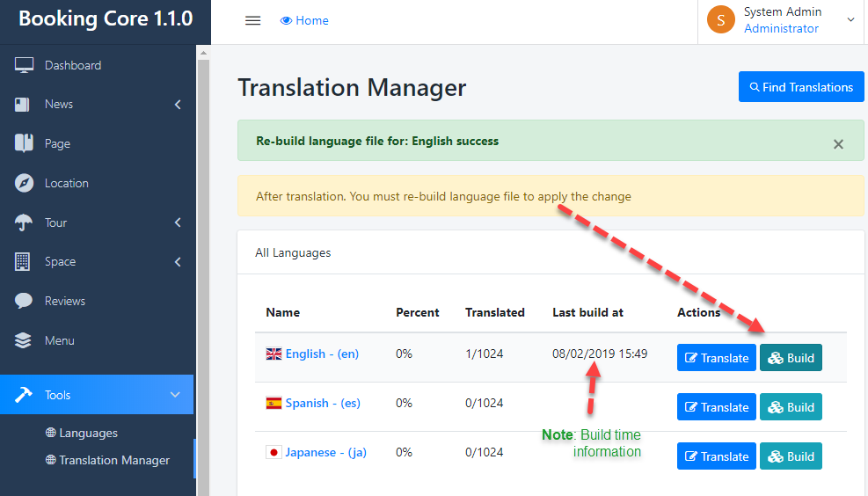Click the Location compass icon

click(24, 183)
